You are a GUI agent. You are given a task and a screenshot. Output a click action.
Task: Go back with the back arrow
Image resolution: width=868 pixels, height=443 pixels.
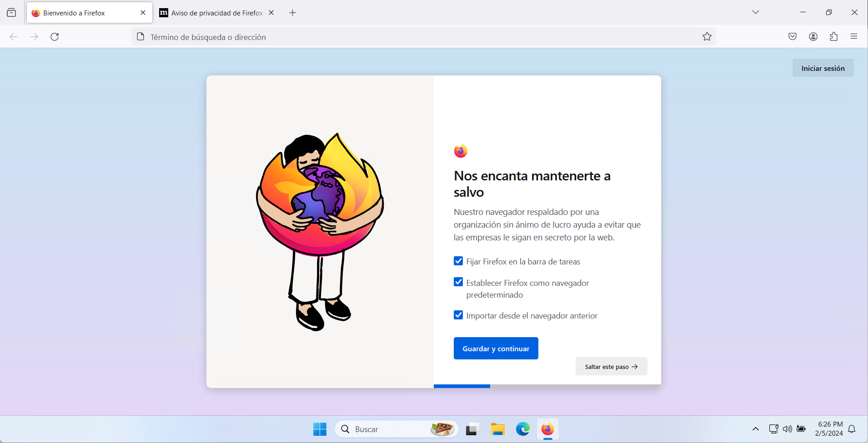pyautogui.click(x=14, y=37)
